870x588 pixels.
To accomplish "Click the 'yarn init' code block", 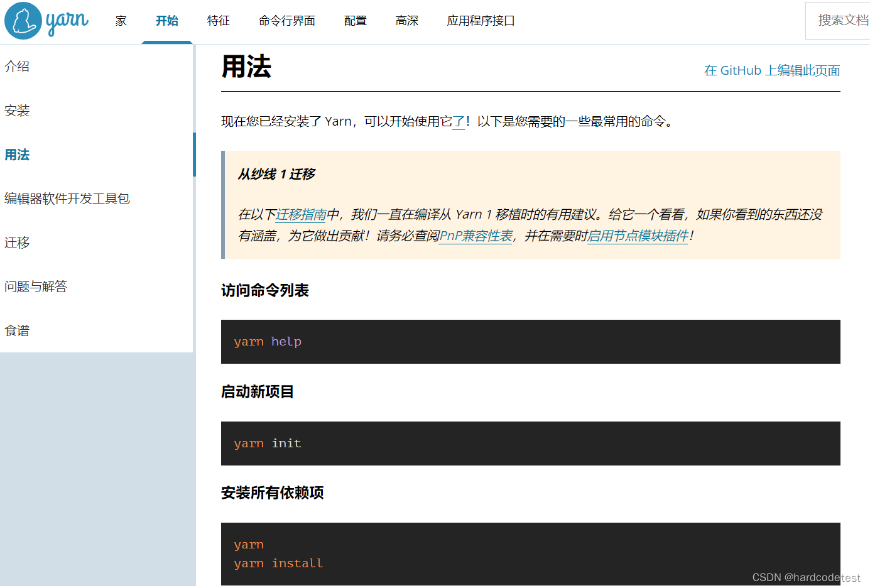I will 531,444.
